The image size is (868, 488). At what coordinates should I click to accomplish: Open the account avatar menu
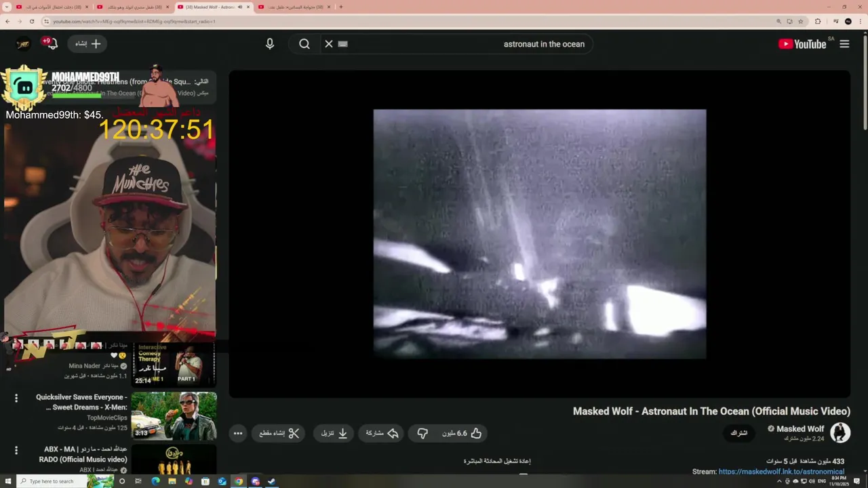24,43
